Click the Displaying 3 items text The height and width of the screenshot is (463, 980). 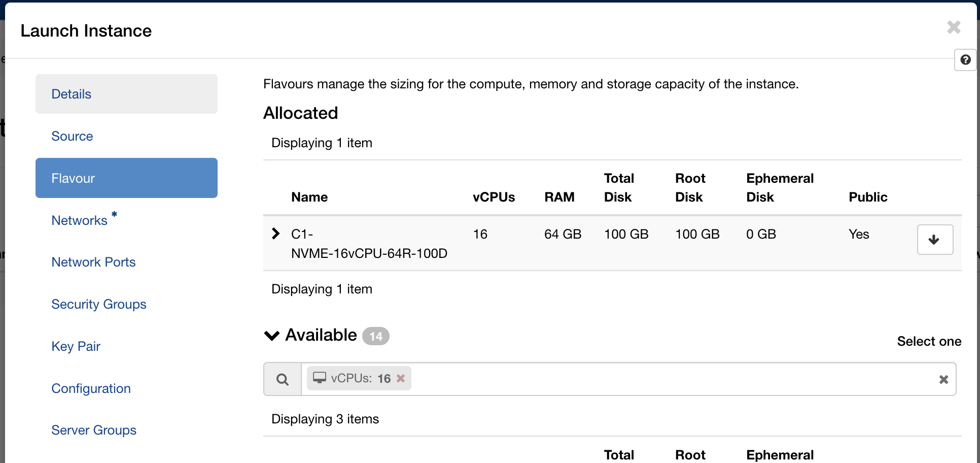[325, 419]
